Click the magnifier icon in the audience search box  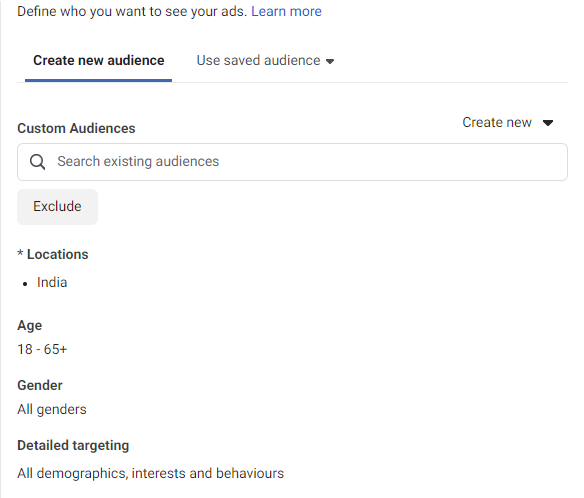coord(38,162)
